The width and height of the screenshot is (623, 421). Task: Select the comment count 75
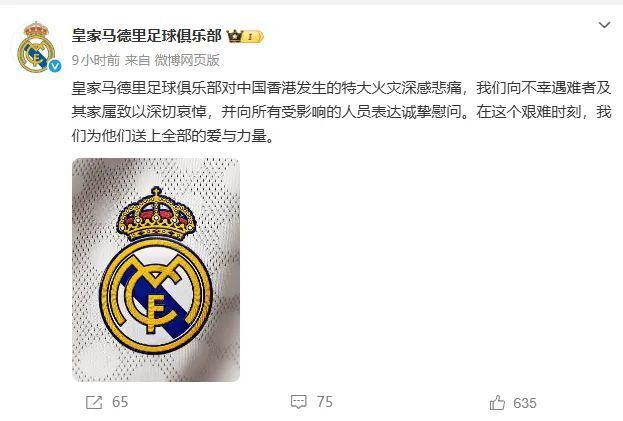[325, 402]
